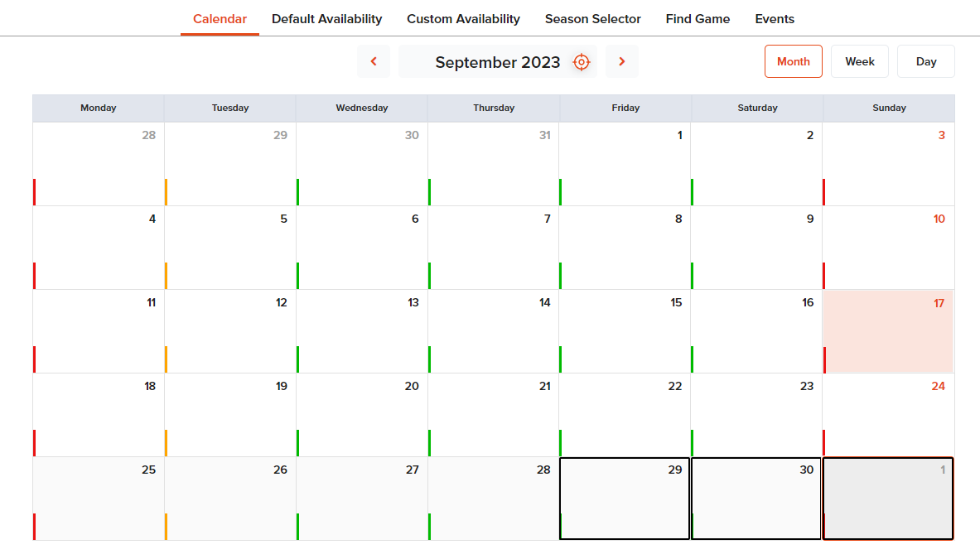Open the Events tab
The width and height of the screenshot is (980, 559).
[775, 19]
